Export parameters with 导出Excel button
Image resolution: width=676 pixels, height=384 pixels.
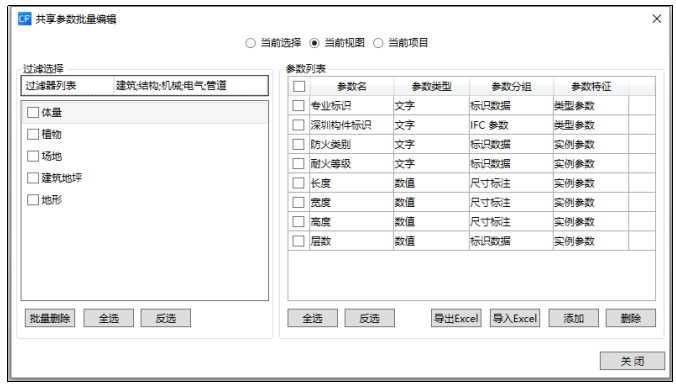(456, 318)
